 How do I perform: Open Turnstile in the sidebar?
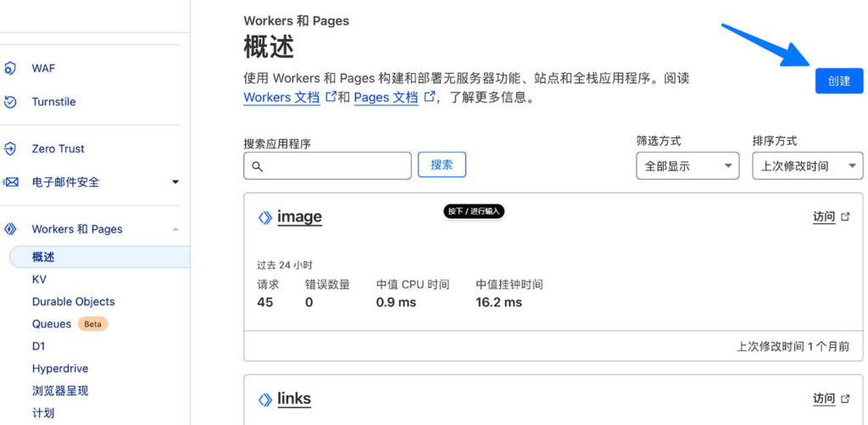[x=53, y=102]
